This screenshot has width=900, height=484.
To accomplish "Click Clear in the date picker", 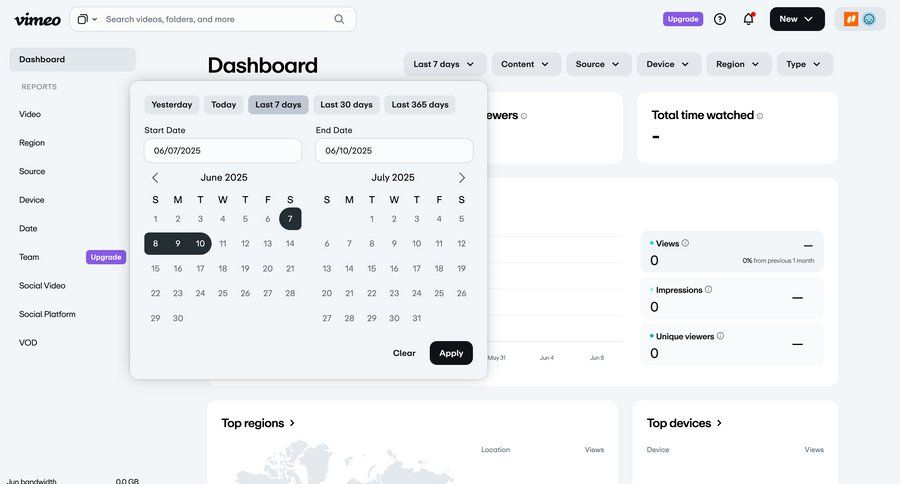I will coord(404,353).
